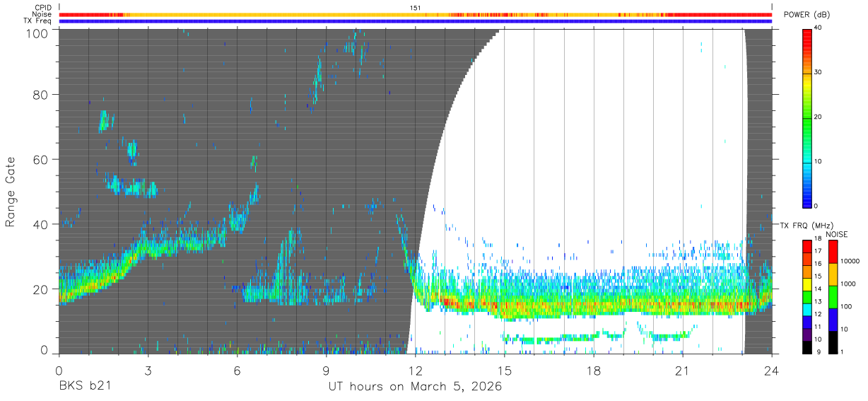Image resolution: width=868 pixels, height=401 pixels.
Task: Select the blue TX frequency indicator bar
Action: pos(416,21)
